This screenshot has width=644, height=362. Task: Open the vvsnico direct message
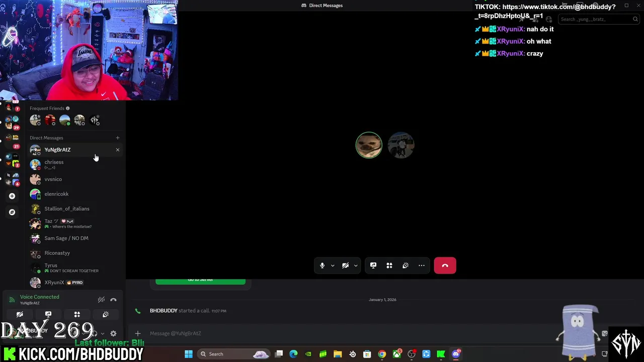(x=75, y=179)
